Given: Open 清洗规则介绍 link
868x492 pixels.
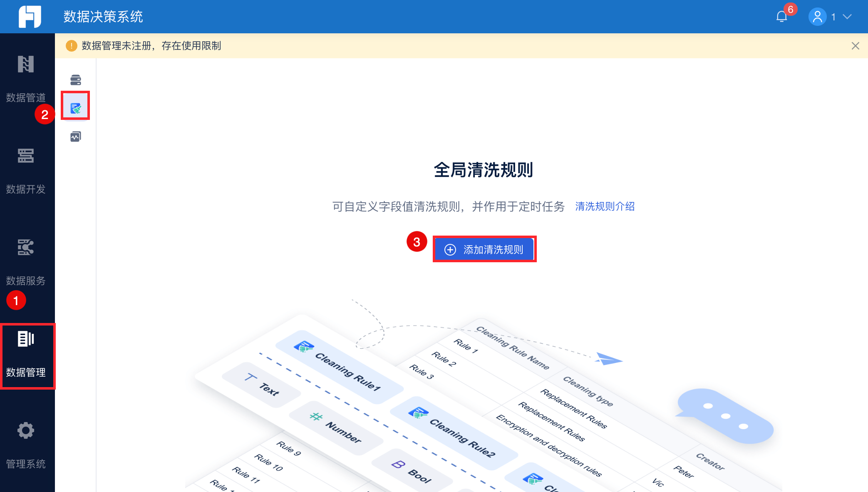Looking at the screenshot, I should click(x=605, y=206).
